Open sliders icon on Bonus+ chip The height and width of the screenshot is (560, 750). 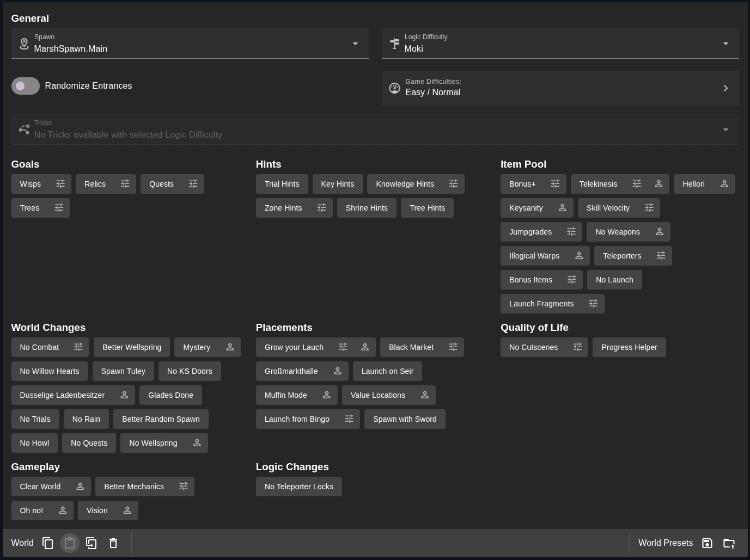[556, 184]
